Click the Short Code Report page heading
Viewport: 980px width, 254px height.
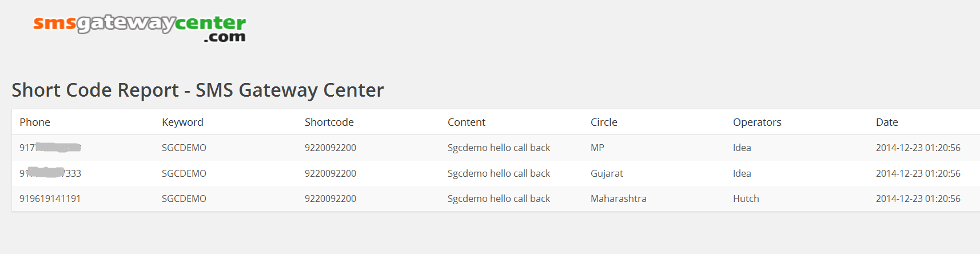198,90
